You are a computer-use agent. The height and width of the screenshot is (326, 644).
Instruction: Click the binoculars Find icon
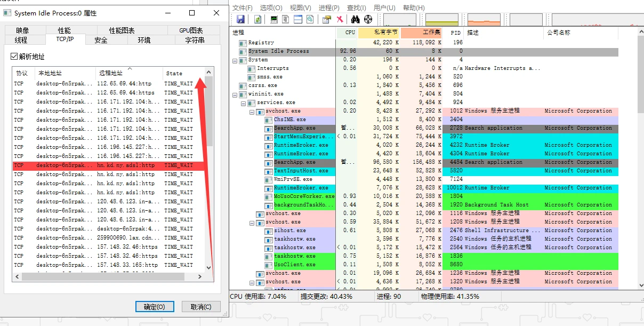[x=355, y=19]
